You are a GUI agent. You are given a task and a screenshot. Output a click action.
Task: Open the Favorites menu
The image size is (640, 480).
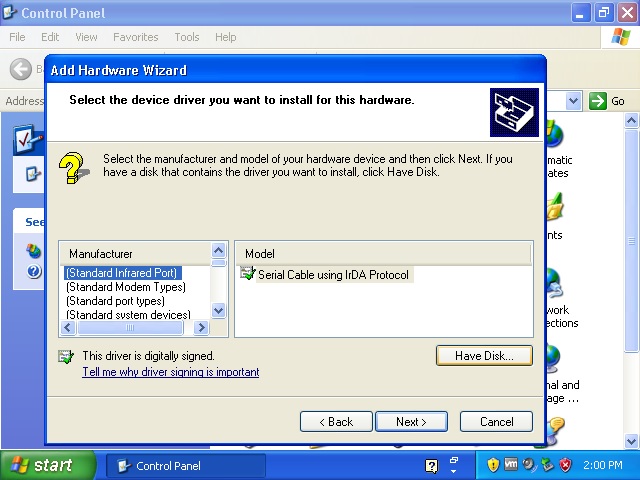[135, 37]
